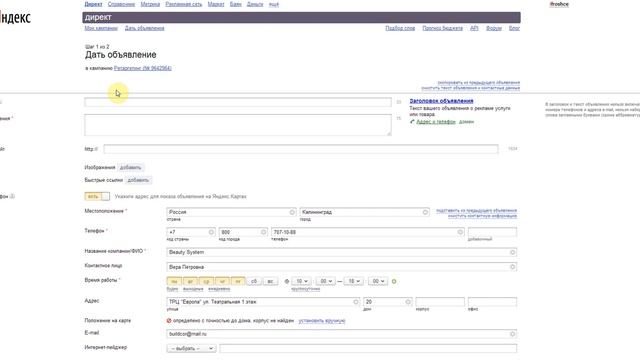Toggle Tuesday (вт) working day
640x360 pixels.
[x=190, y=282]
